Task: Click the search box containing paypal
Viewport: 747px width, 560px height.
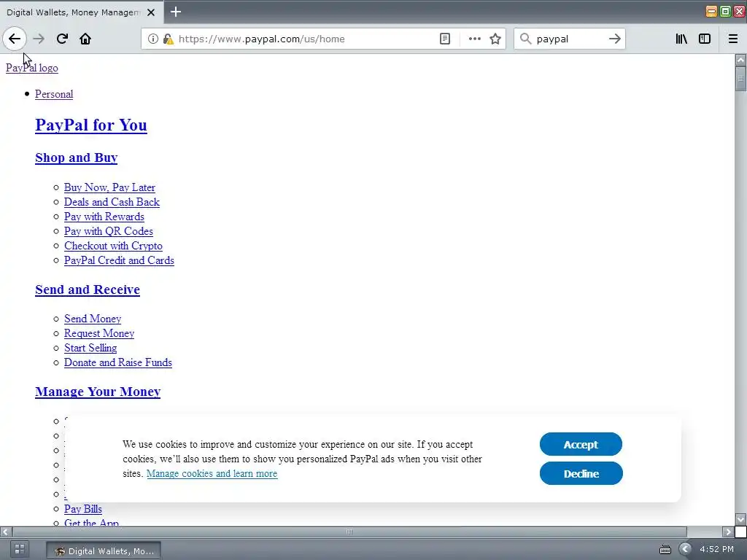Action: (x=569, y=39)
